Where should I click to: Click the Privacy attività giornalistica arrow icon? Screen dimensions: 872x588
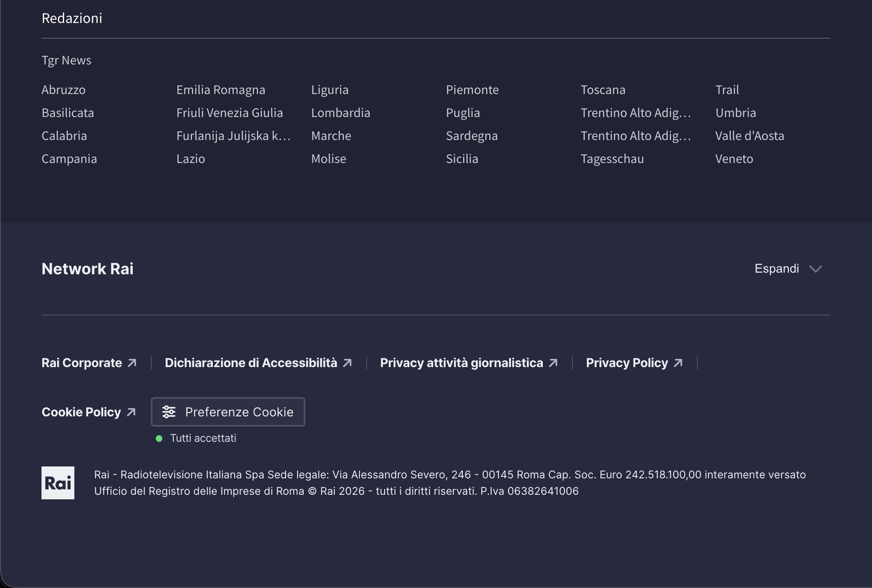click(x=553, y=363)
